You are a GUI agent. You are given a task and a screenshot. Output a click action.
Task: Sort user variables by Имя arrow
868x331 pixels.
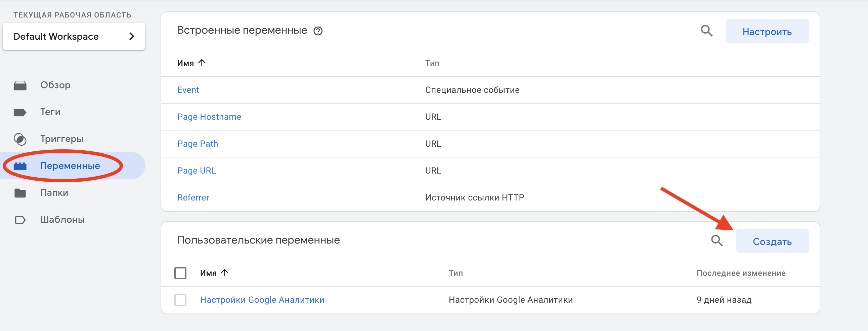tap(225, 272)
